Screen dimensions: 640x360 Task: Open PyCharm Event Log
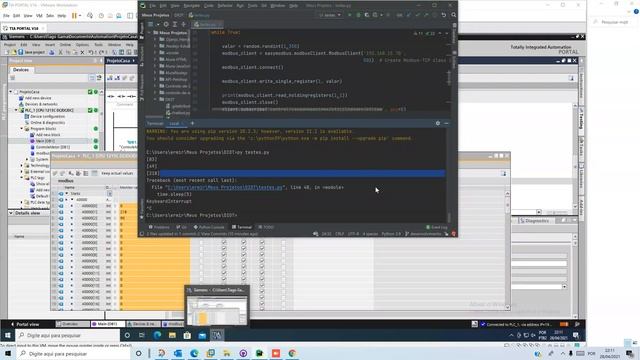tap(436, 227)
